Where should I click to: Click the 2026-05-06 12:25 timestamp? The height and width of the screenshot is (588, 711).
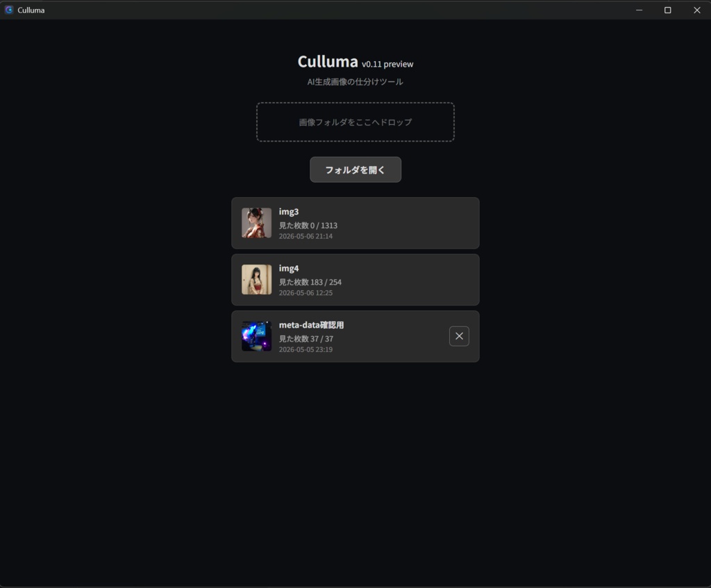coord(306,293)
